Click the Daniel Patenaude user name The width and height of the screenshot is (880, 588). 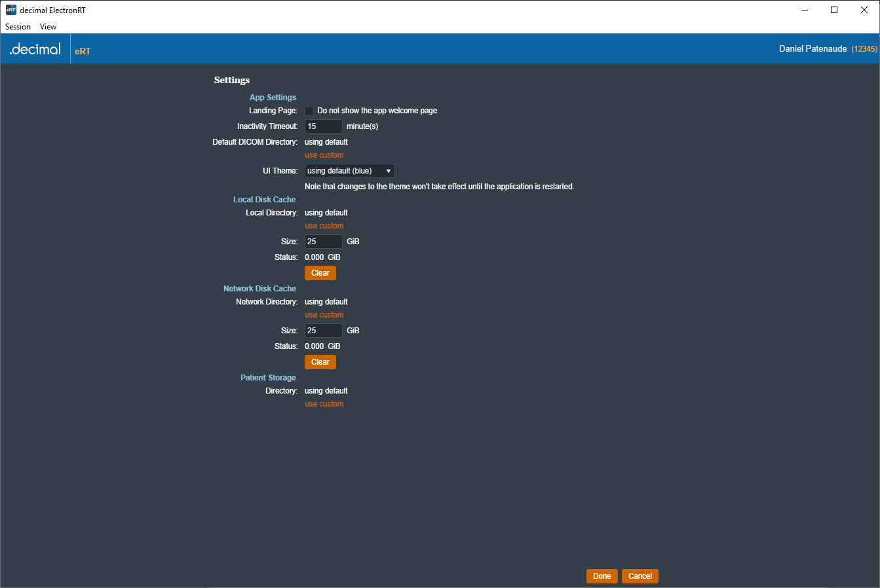tap(813, 49)
